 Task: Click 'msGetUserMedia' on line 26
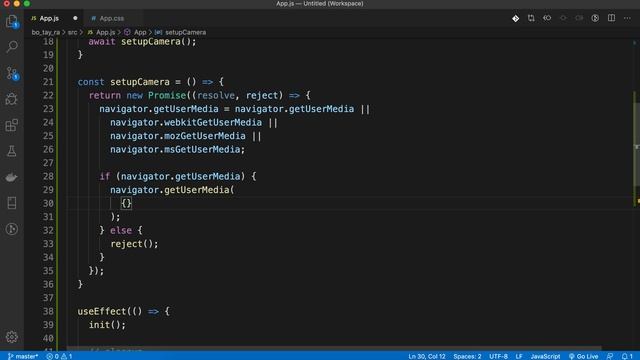[x=202, y=149]
